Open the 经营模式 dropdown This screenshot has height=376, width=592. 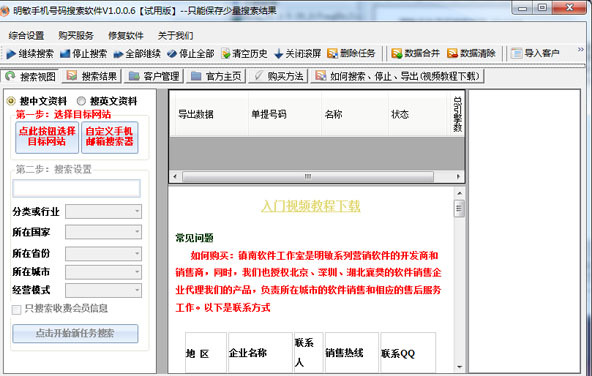pyautogui.click(x=103, y=290)
